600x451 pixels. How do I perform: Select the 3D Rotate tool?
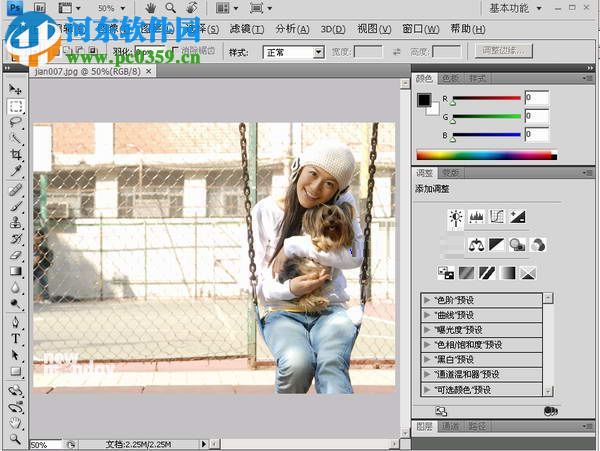pos(15,391)
